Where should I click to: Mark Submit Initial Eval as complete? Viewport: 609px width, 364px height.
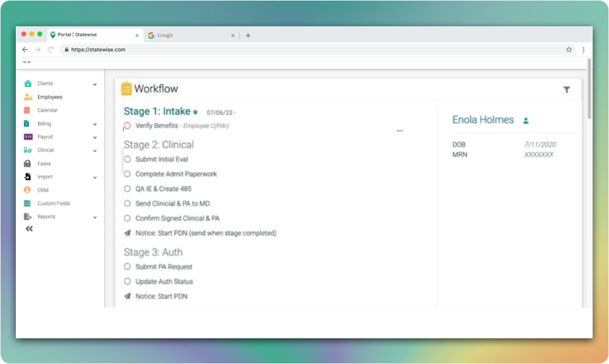[x=127, y=159]
